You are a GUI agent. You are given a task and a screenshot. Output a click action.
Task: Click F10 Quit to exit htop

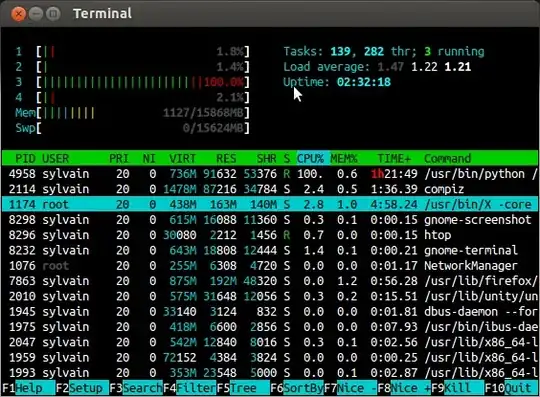(511, 388)
